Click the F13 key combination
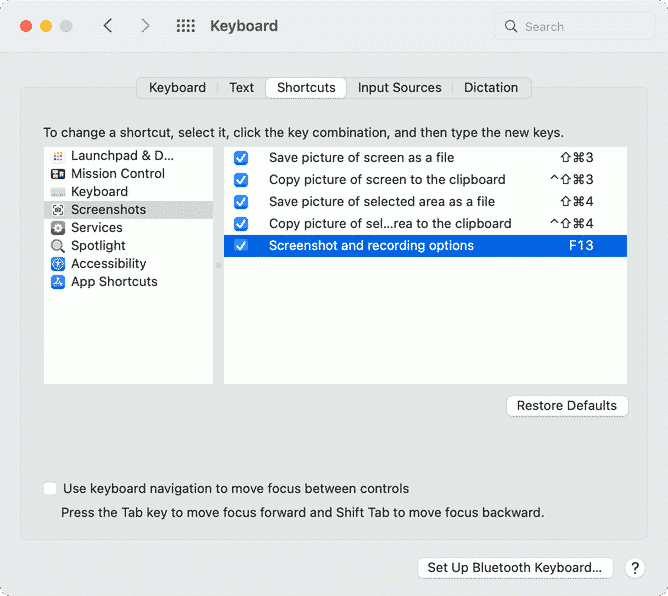 [581, 246]
